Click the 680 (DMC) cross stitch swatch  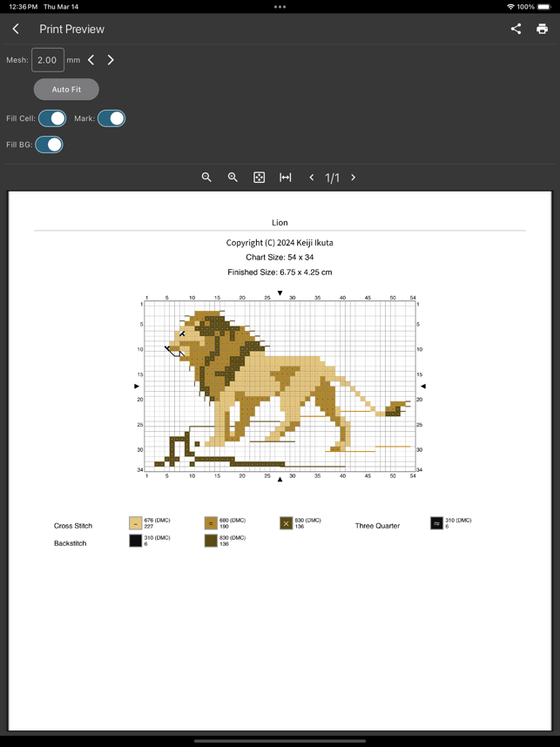(x=211, y=523)
